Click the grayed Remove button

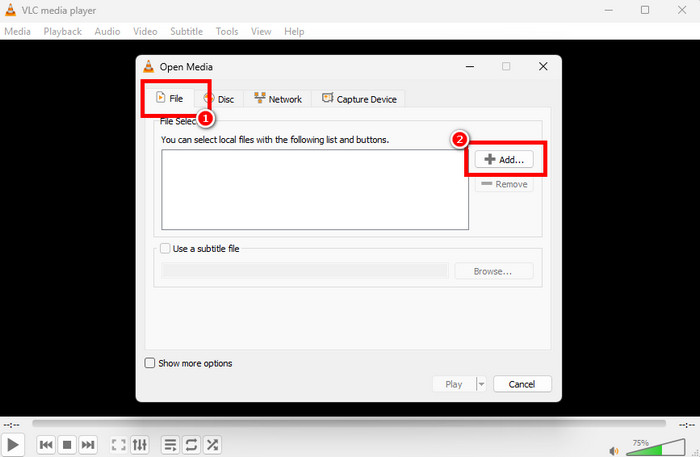pos(504,184)
